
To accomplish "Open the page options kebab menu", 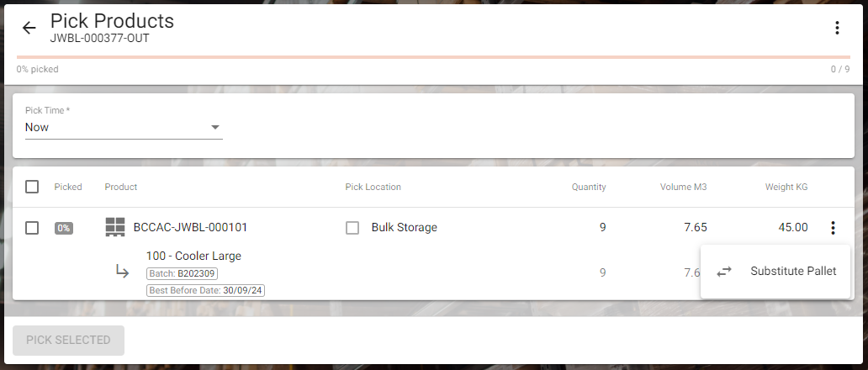I will (837, 28).
